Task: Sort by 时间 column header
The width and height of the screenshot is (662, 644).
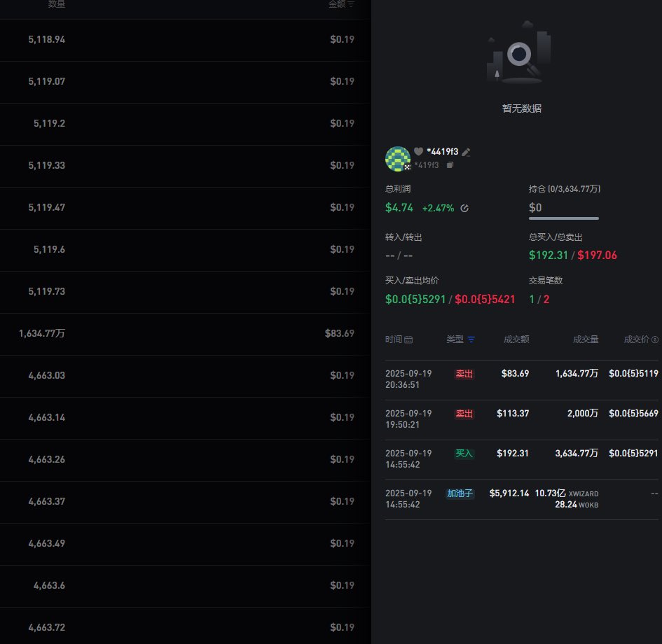Action: pyautogui.click(x=394, y=339)
